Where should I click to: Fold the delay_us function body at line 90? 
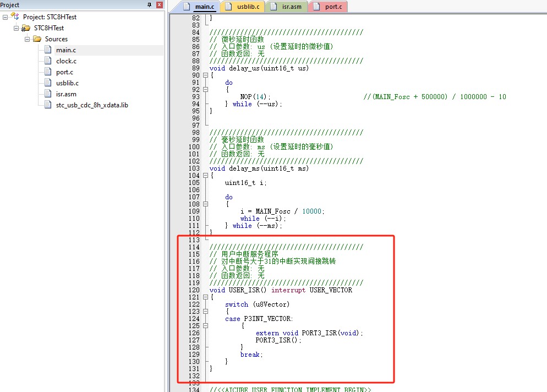(x=205, y=75)
